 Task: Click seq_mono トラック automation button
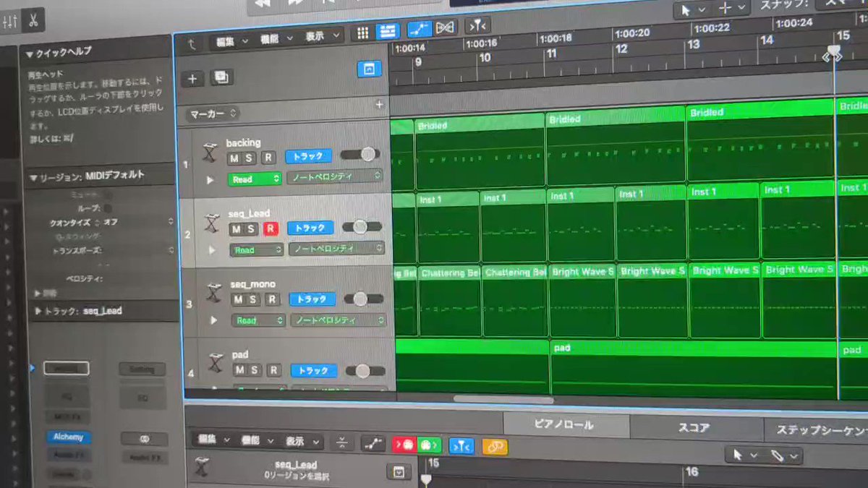point(312,299)
